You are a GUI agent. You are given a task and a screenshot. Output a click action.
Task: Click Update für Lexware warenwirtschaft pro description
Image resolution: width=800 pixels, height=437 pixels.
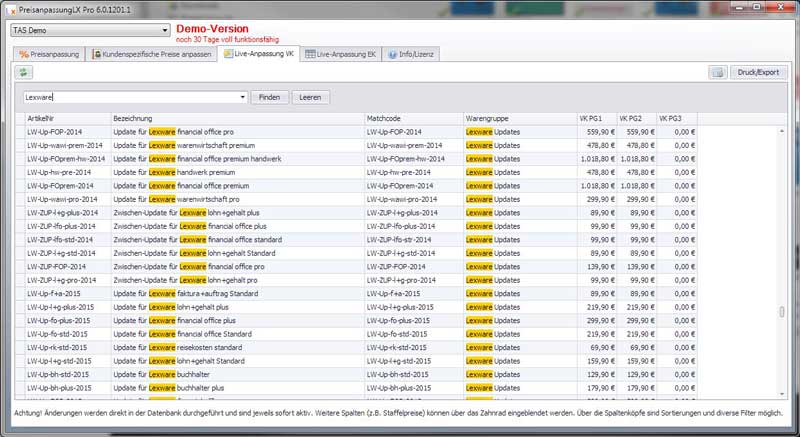(x=176, y=199)
